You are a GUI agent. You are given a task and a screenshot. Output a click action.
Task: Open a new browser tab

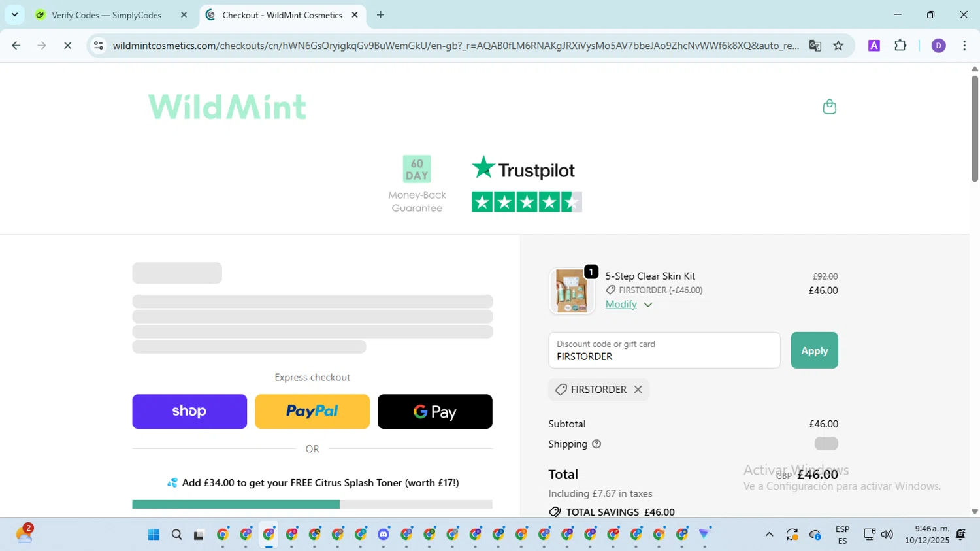[380, 15]
